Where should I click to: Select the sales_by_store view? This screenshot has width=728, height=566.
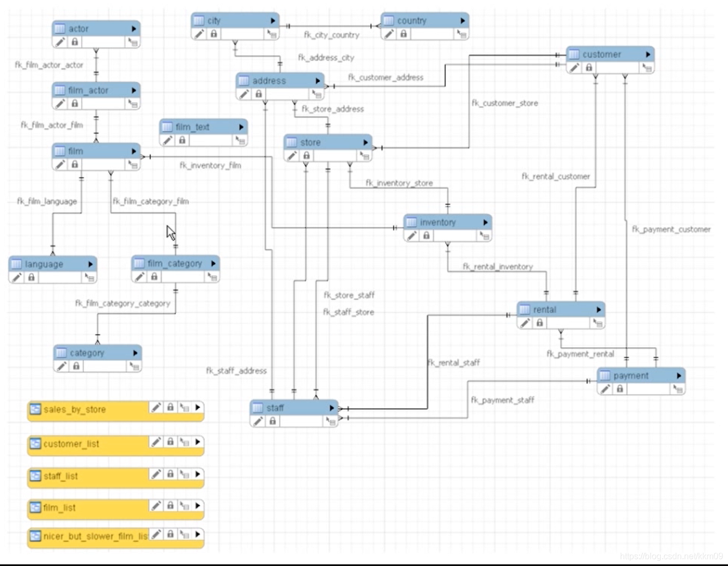tap(116, 410)
